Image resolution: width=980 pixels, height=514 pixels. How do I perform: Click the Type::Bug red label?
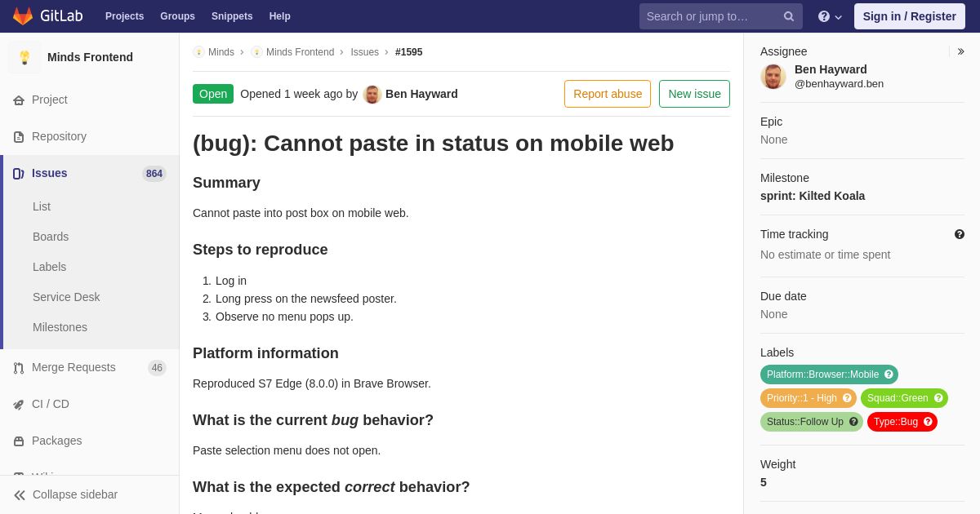pos(902,422)
